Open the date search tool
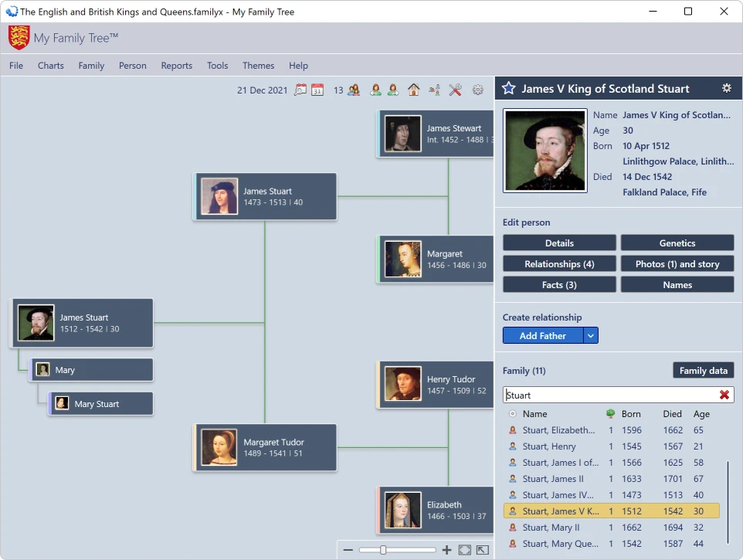This screenshot has width=743, height=560. click(299, 90)
